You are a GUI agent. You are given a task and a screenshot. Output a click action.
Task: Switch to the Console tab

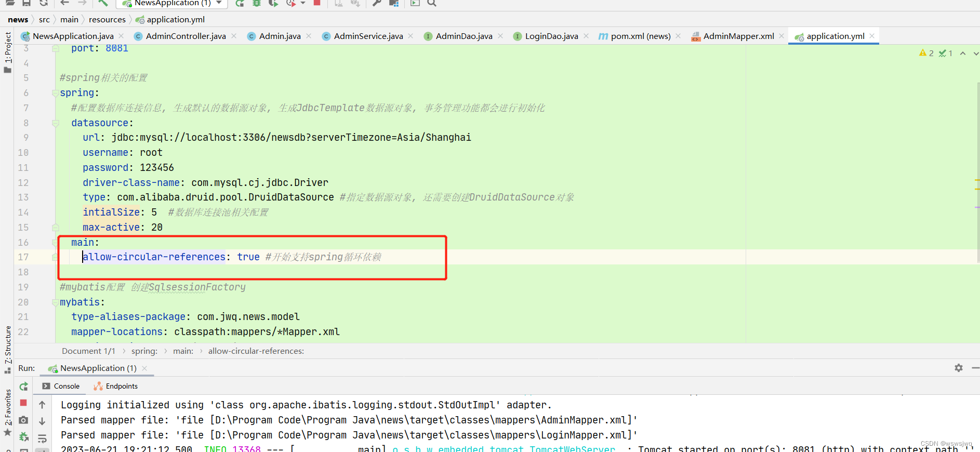61,386
